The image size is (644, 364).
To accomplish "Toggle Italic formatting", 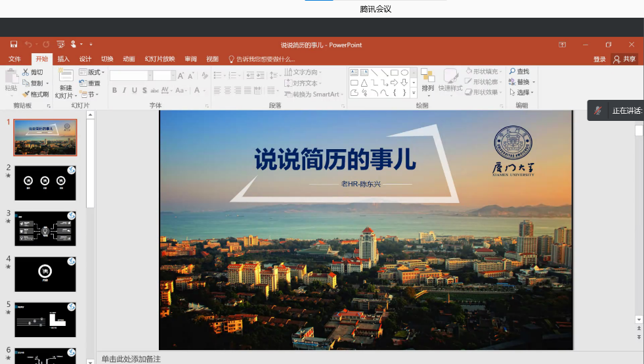I will coord(125,90).
